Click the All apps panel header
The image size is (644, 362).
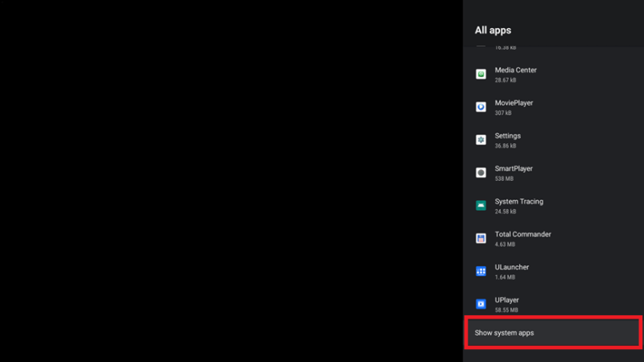coord(493,31)
